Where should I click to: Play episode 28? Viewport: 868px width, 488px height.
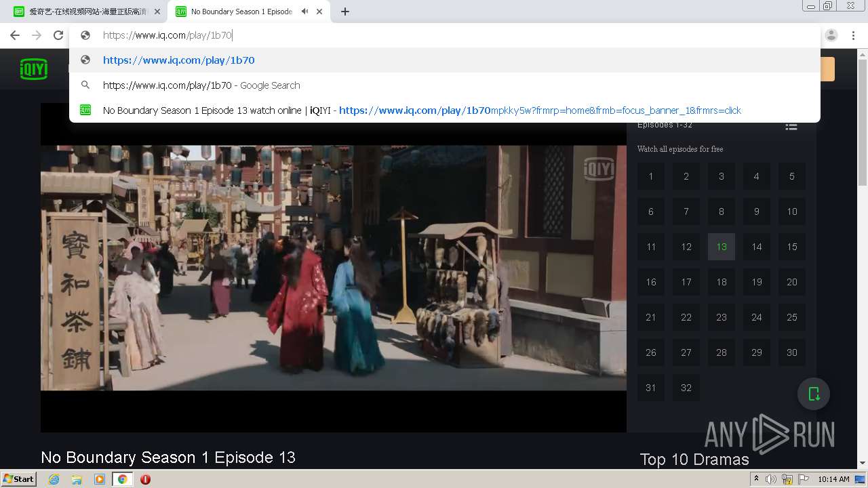(722, 352)
